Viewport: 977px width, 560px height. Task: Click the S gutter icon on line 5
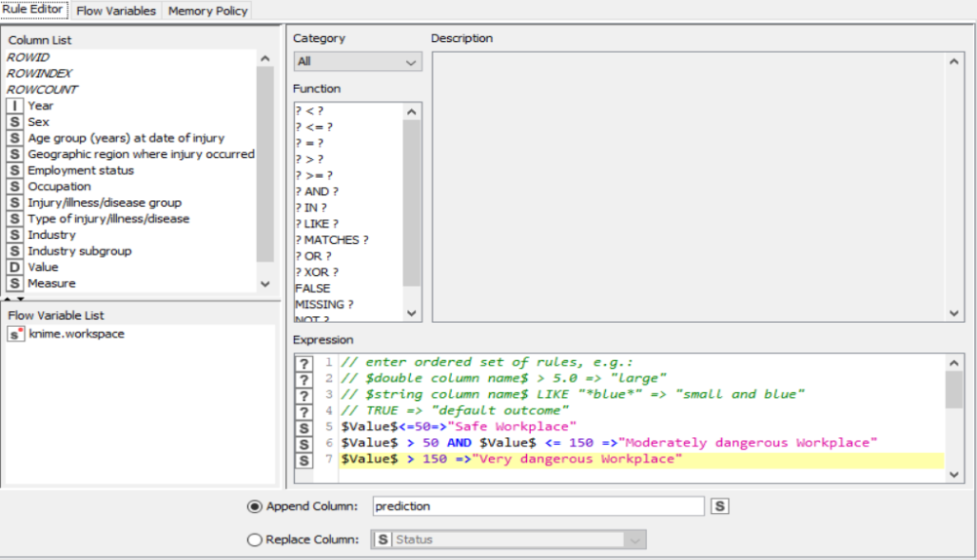(304, 428)
